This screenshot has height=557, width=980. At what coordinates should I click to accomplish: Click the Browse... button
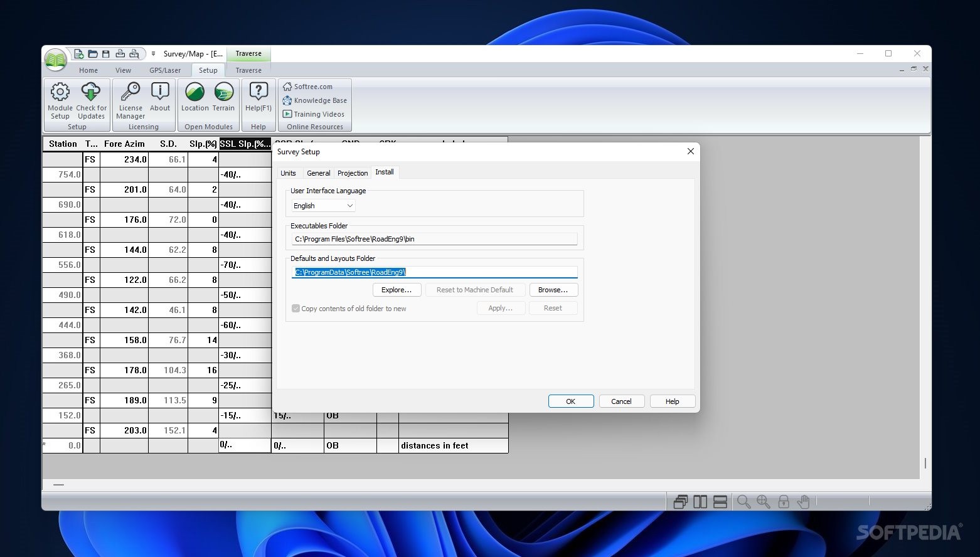tap(553, 290)
